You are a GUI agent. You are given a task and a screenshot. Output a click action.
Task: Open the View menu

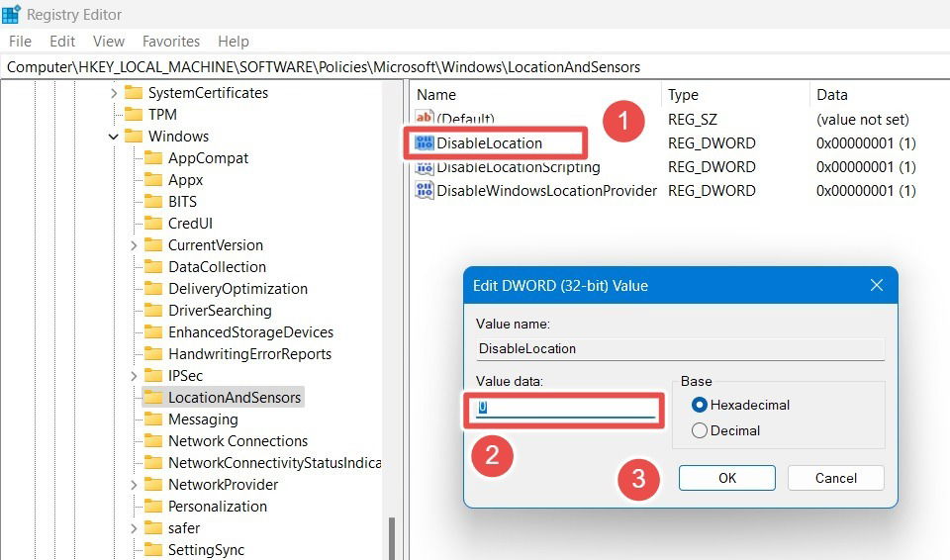pos(109,42)
